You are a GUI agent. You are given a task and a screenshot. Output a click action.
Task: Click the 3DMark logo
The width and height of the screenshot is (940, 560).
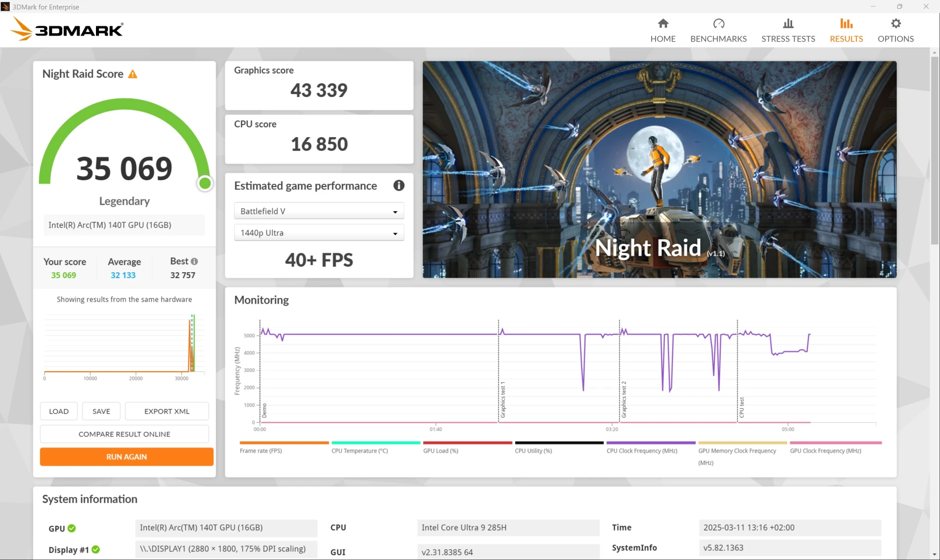(x=67, y=29)
